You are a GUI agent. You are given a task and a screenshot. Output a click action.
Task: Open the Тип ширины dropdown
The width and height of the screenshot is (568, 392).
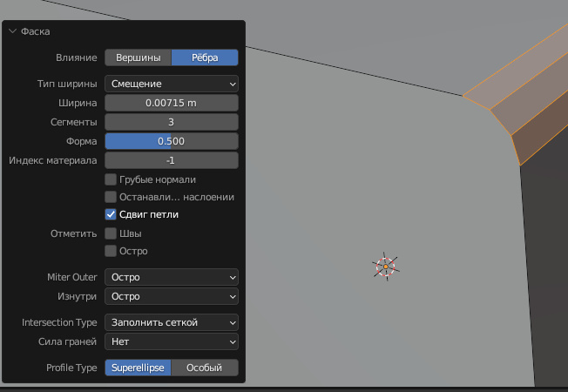(x=172, y=84)
